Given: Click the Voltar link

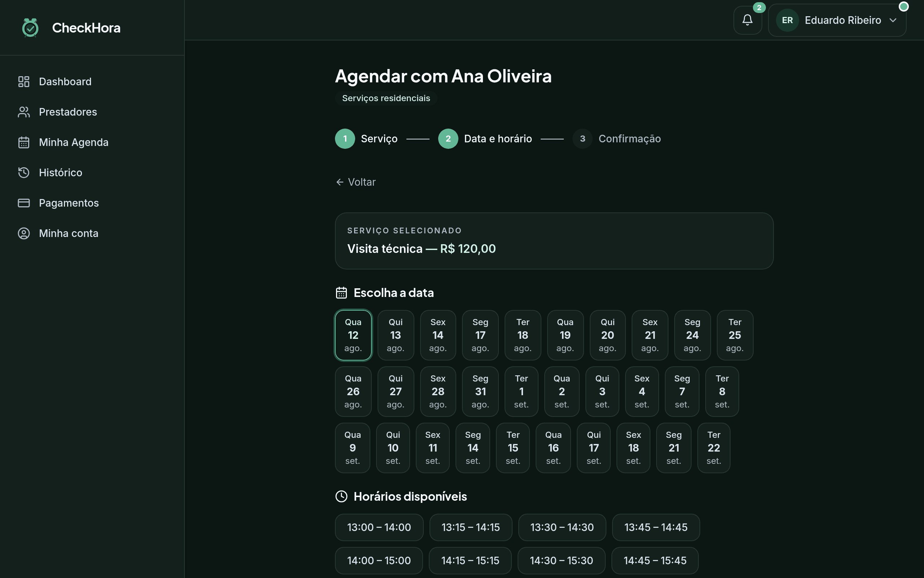Looking at the screenshot, I should [356, 182].
